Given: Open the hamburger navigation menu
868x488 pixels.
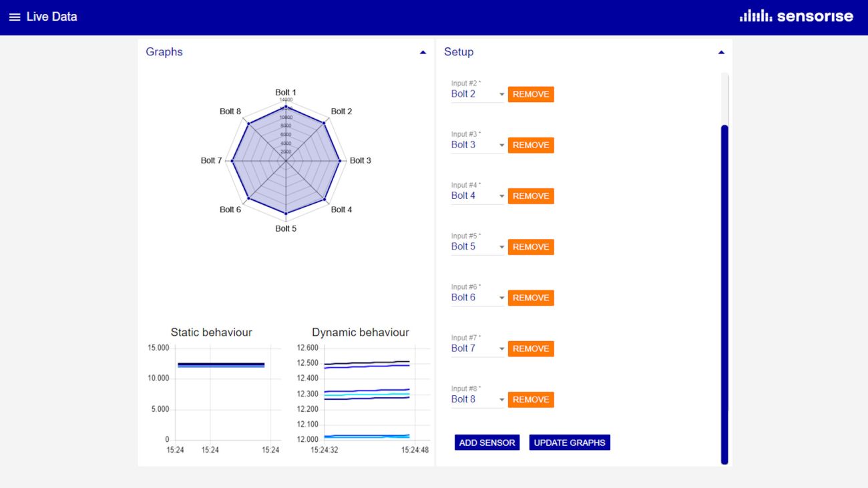Looking at the screenshot, I should pyautogui.click(x=15, y=17).
